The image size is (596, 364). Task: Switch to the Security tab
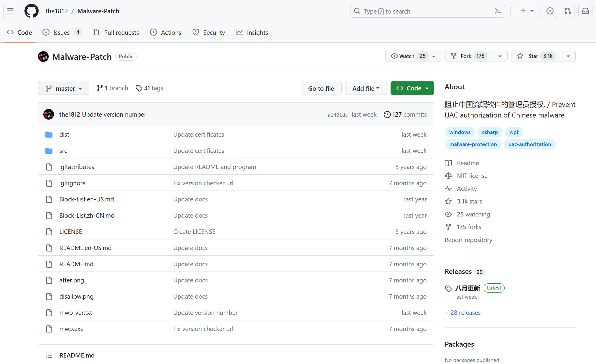click(209, 32)
